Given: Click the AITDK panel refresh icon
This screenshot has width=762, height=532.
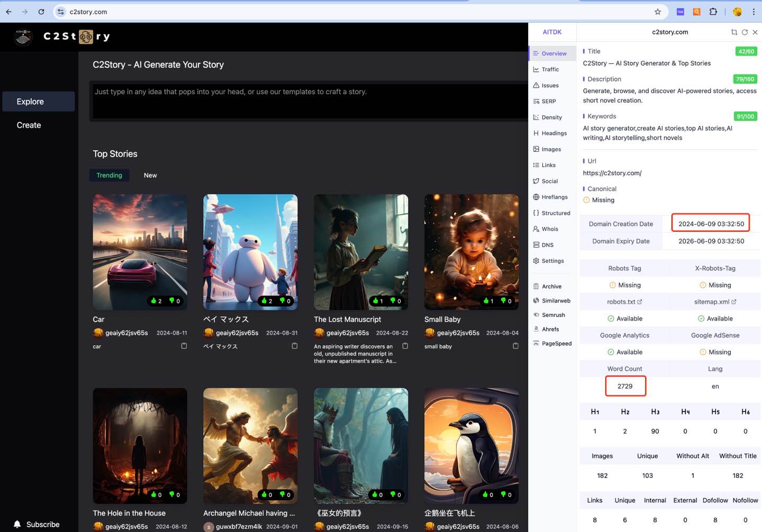Looking at the screenshot, I should click(x=745, y=32).
